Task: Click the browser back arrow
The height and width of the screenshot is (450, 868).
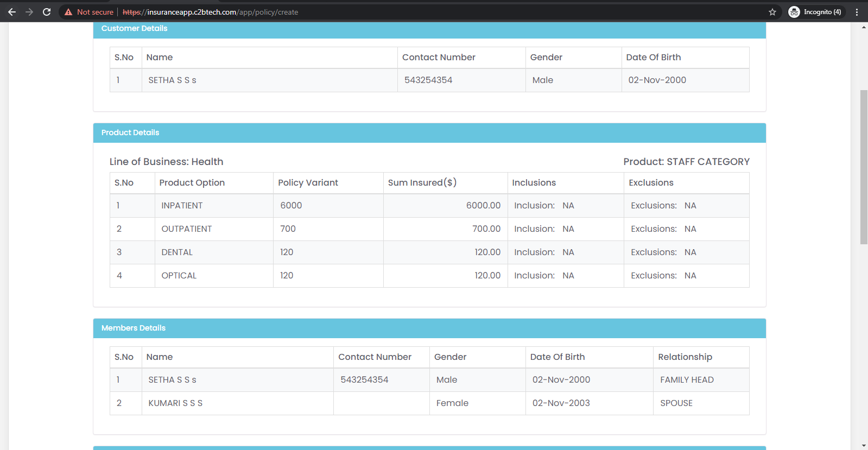Action: (x=12, y=12)
